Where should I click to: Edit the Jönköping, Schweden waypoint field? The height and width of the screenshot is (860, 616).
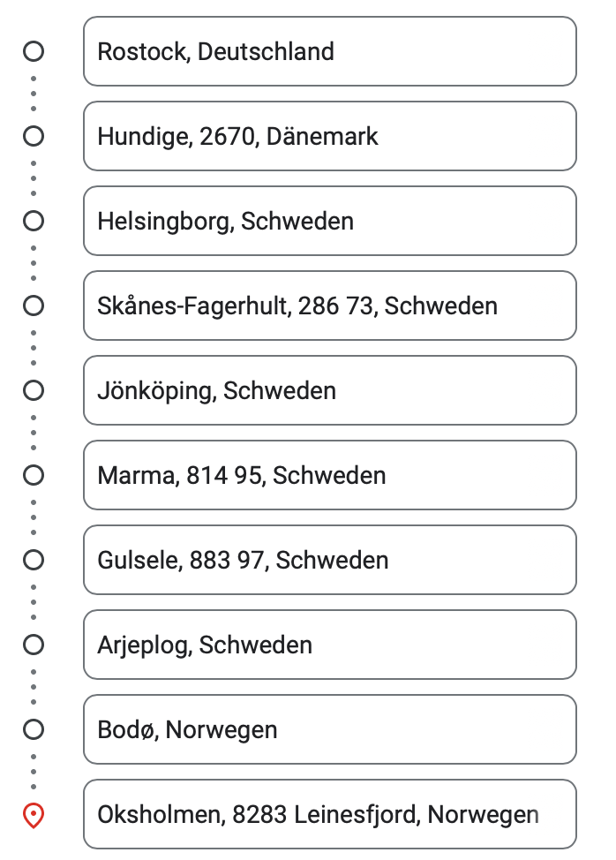click(x=330, y=390)
